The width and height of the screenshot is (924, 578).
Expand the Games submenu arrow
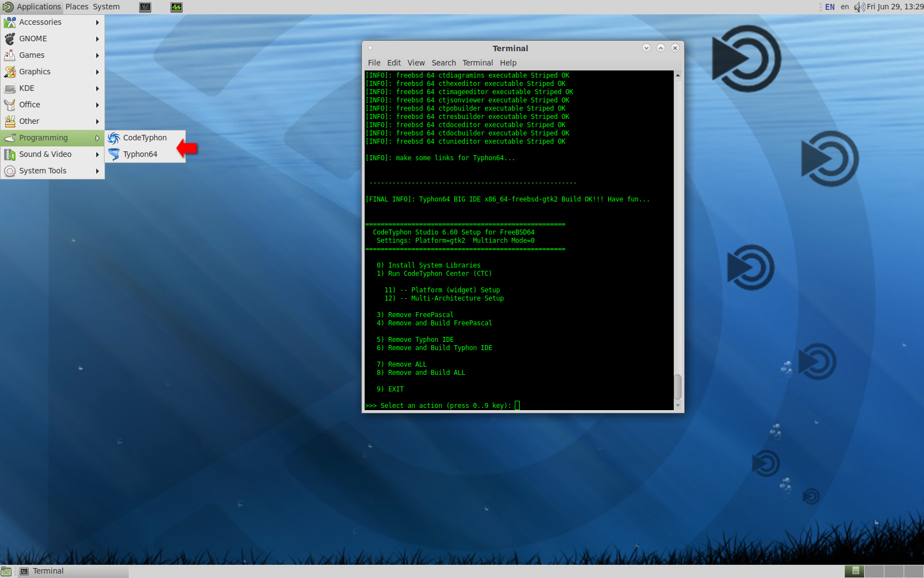[x=97, y=55]
